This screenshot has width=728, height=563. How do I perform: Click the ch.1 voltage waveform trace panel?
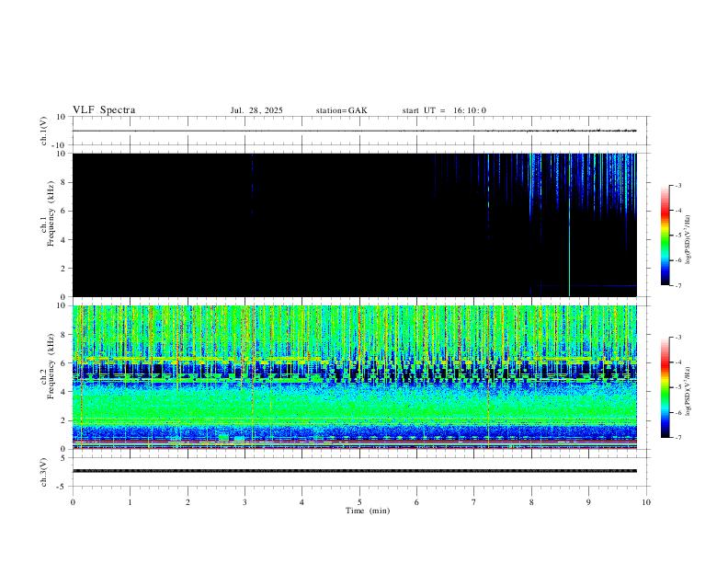pyautogui.click(x=359, y=131)
